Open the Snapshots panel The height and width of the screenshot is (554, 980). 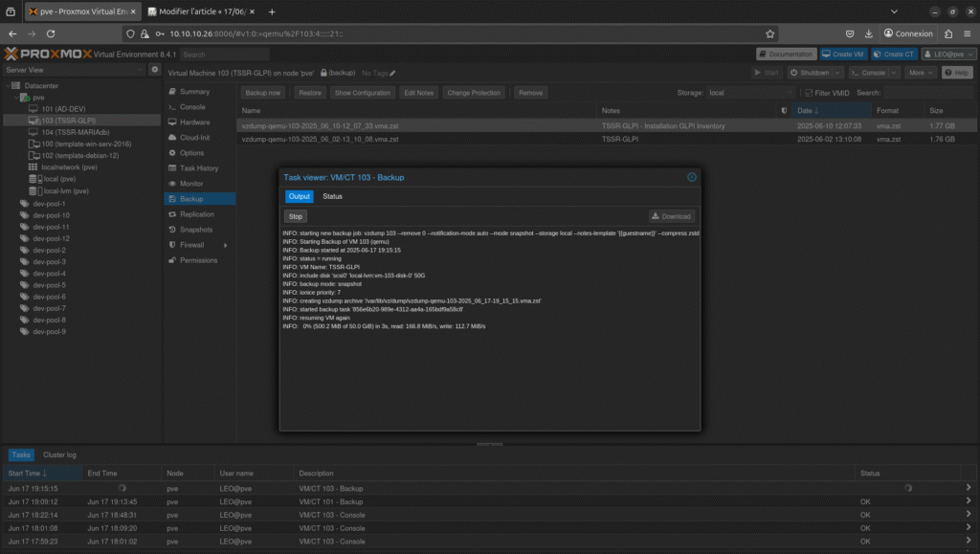click(196, 230)
